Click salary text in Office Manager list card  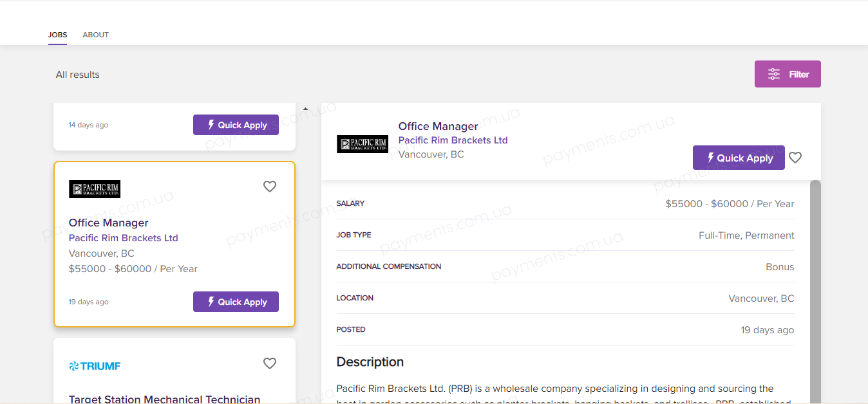point(133,269)
